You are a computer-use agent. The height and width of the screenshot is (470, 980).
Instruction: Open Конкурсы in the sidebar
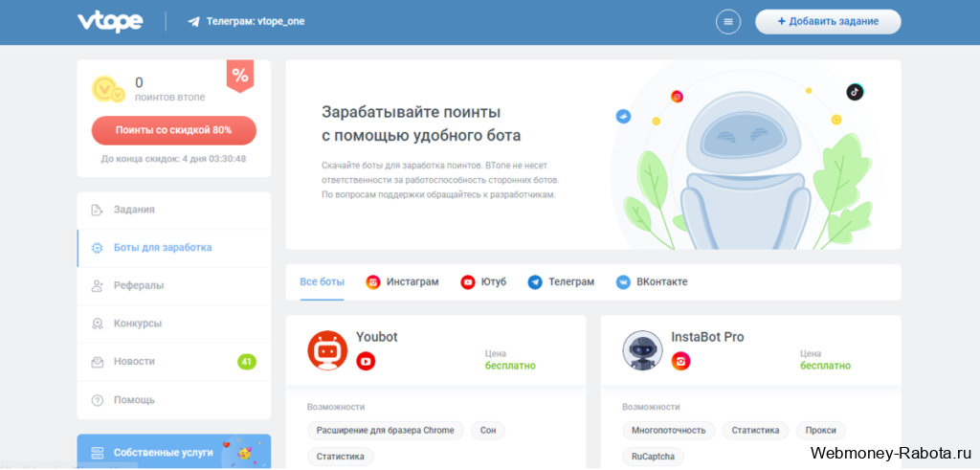coord(174,325)
